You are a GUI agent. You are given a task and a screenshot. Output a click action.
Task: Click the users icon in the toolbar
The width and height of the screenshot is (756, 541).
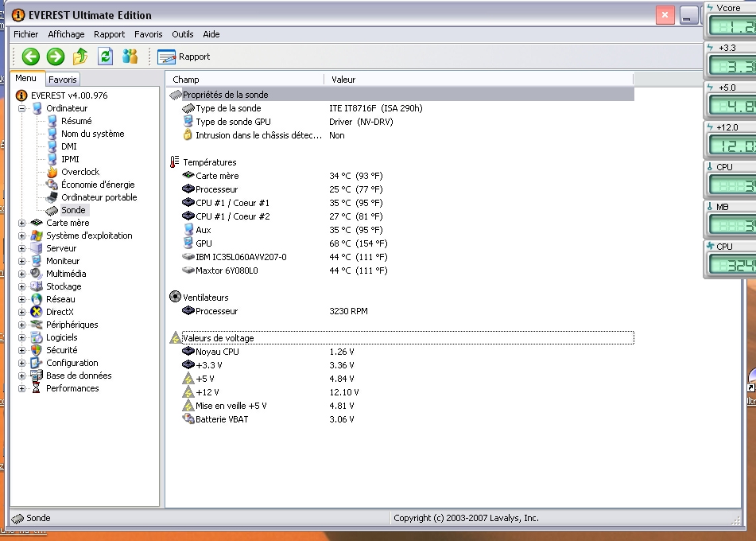coord(130,56)
